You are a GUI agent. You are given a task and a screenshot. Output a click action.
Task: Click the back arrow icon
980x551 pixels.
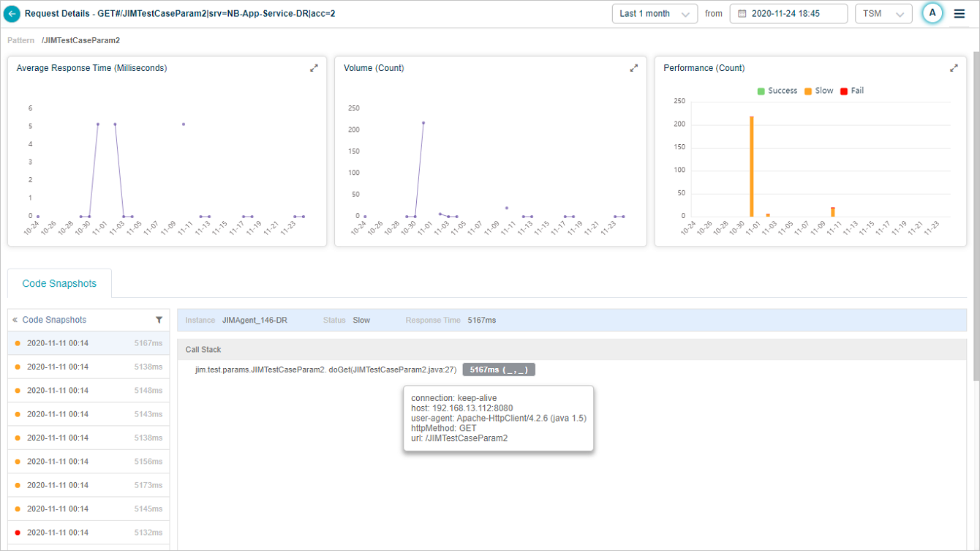coord(12,14)
